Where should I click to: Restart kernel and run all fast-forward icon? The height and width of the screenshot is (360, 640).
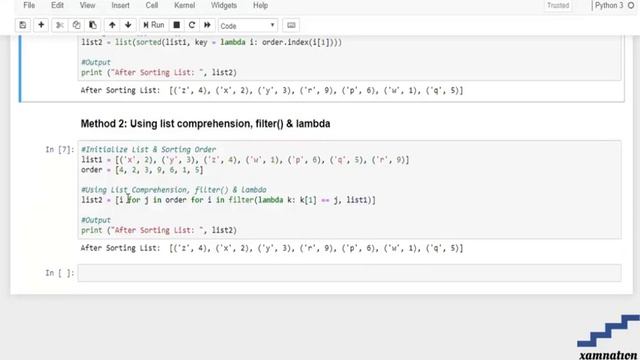pyautogui.click(x=207, y=25)
